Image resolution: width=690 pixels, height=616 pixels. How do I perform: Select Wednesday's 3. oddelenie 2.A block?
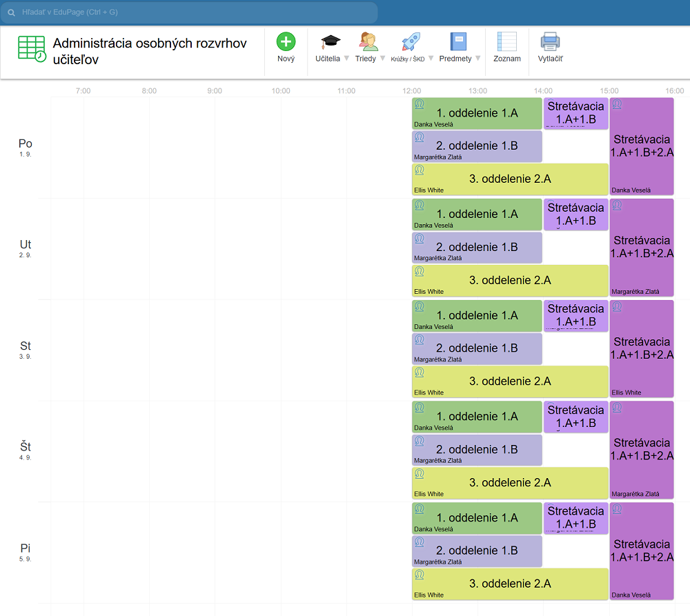(x=510, y=381)
